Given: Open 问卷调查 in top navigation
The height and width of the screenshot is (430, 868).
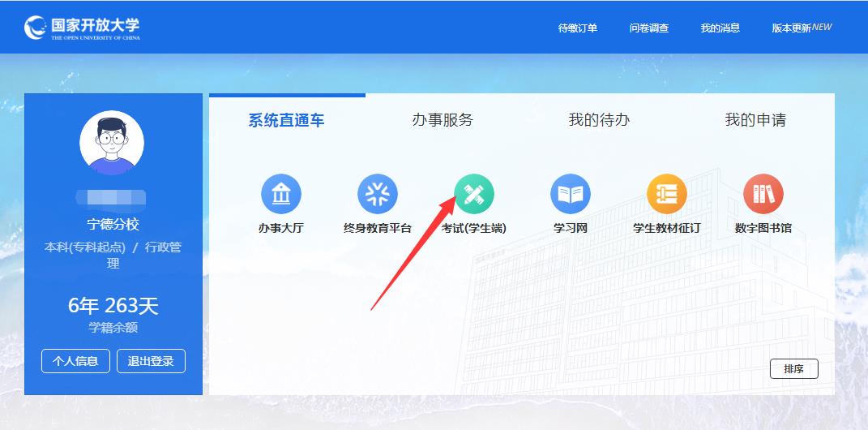Looking at the screenshot, I should point(649,28).
